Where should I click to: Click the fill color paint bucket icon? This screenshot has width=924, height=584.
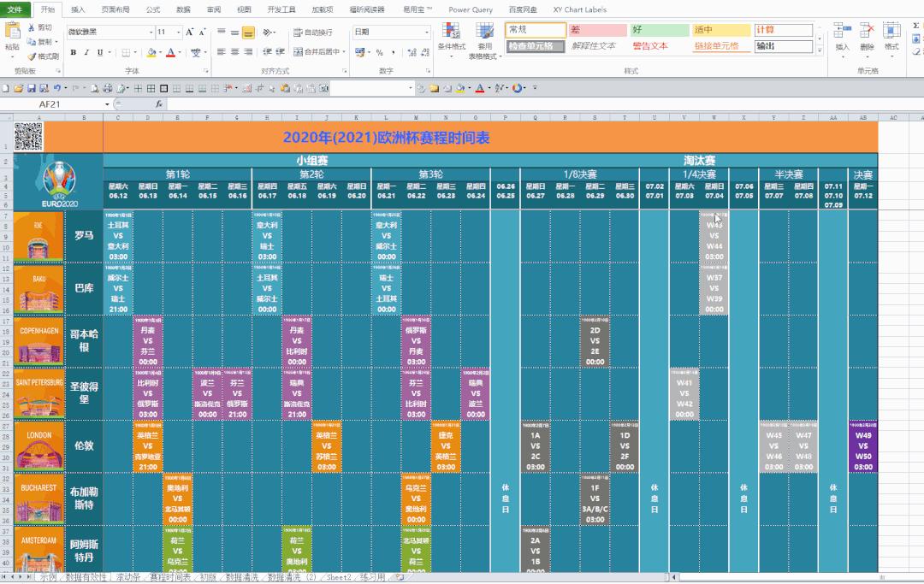pos(151,52)
